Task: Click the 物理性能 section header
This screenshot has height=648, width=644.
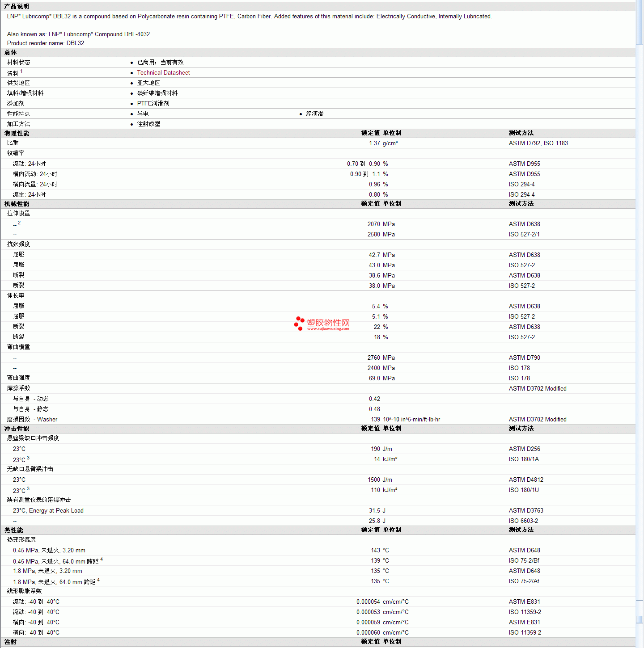Action: (17, 133)
